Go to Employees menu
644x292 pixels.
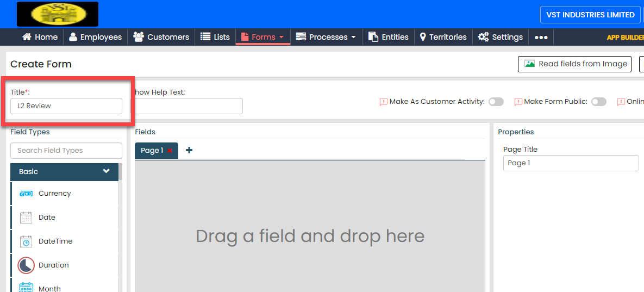95,38
